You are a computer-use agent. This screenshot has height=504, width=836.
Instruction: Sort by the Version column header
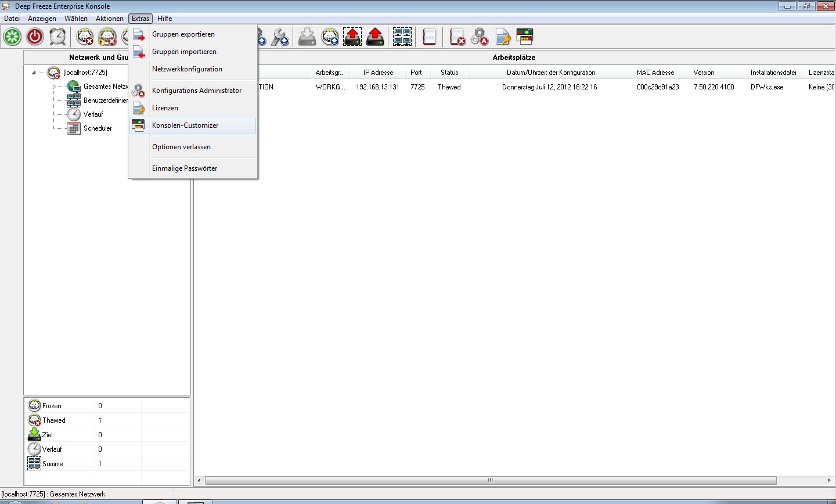pyautogui.click(x=718, y=73)
